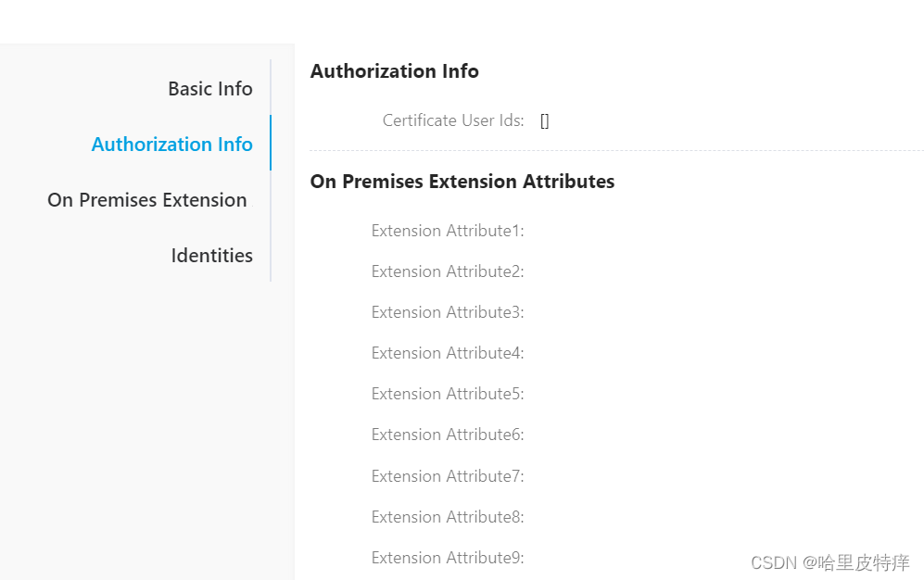Image resolution: width=924 pixels, height=580 pixels.
Task: Select the Authorization Info sidebar tab
Action: point(171,145)
